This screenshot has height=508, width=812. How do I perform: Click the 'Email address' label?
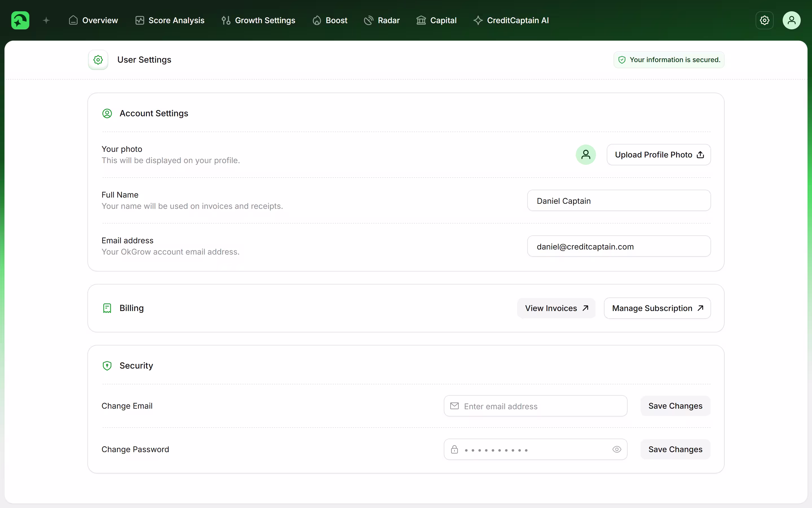pos(127,240)
